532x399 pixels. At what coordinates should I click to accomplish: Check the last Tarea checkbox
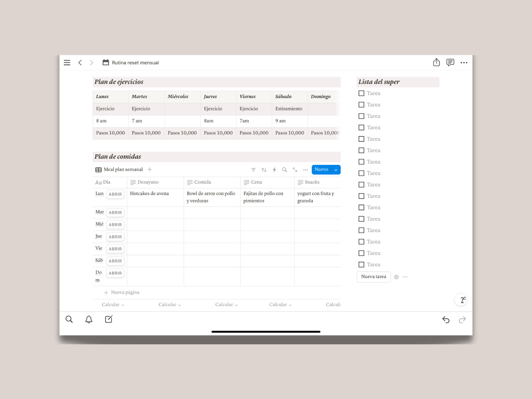(x=361, y=265)
